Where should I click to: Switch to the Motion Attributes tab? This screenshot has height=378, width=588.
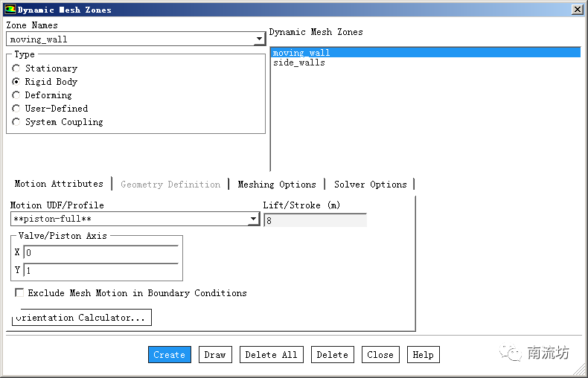click(x=59, y=183)
